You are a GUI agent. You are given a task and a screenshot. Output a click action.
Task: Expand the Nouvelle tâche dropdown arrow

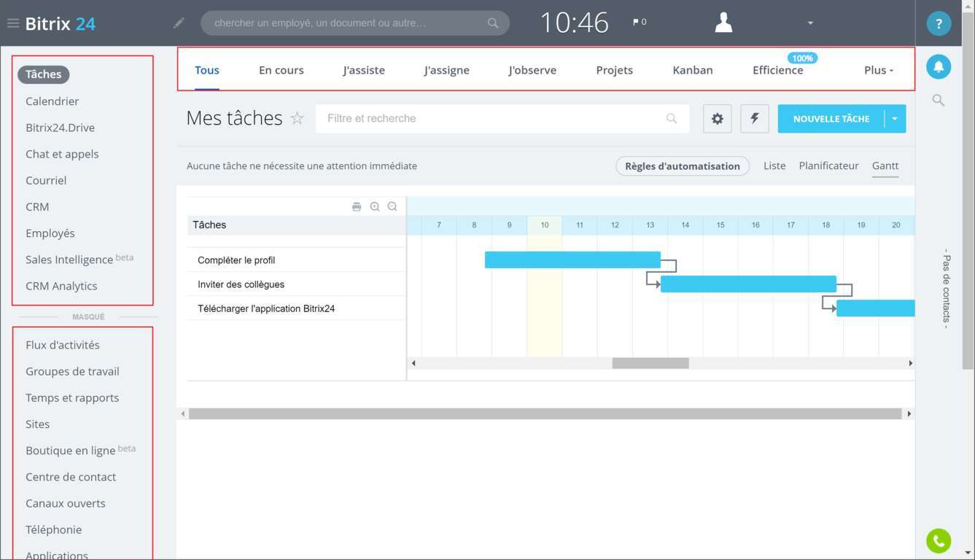click(x=895, y=119)
